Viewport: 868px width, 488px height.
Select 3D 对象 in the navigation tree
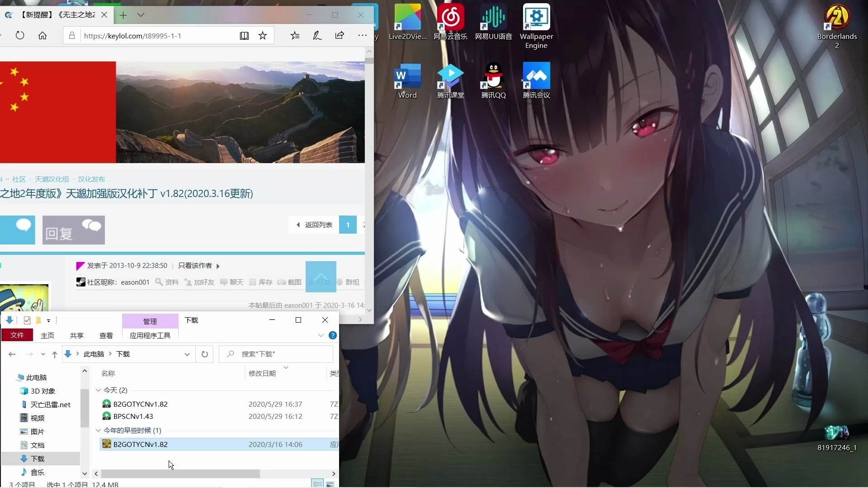pyautogui.click(x=38, y=391)
